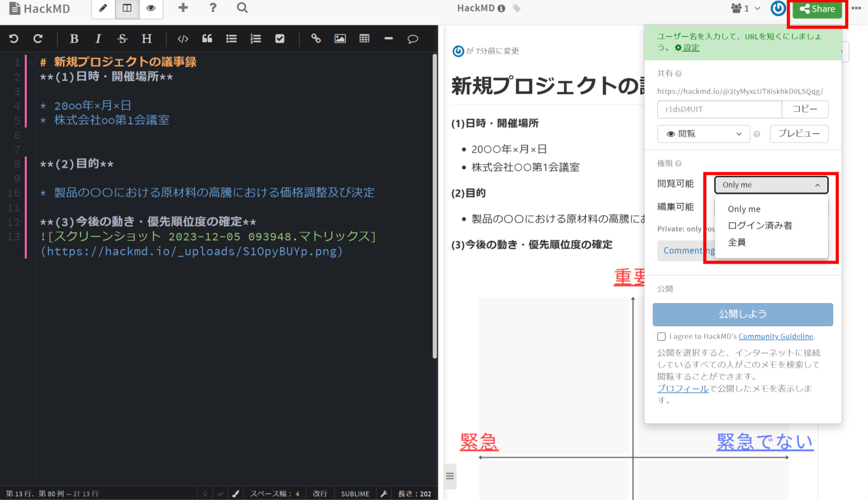Switch to split view mode
The width and height of the screenshot is (868, 500).
pyautogui.click(x=127, y=9)
